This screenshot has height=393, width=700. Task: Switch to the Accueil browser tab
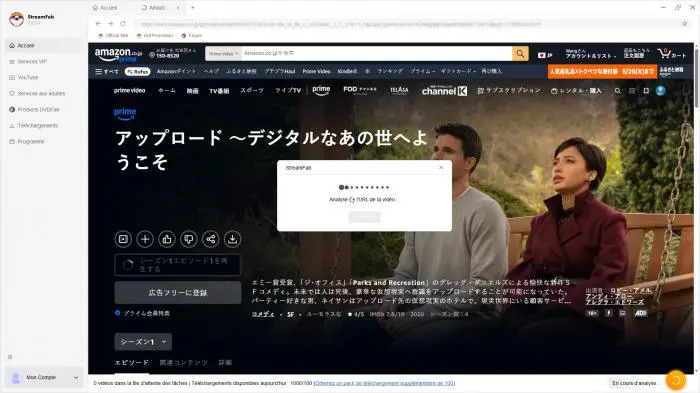click(x=105, y=8)
